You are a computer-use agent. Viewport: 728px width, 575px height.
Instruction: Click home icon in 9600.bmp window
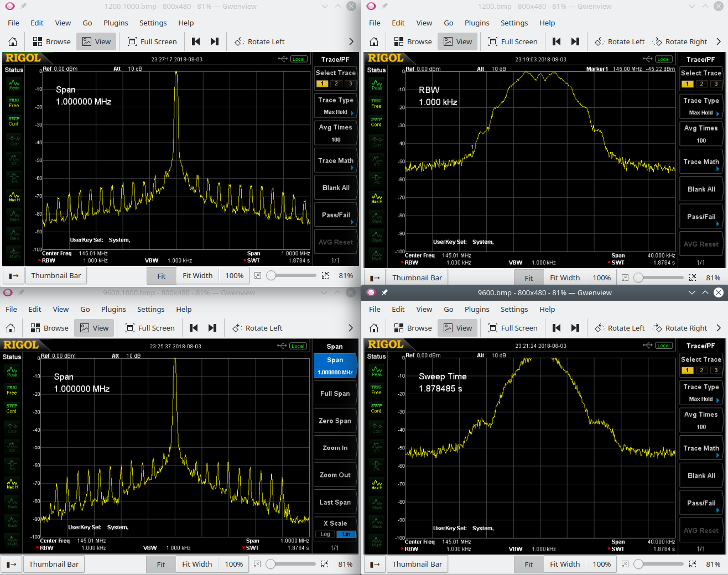(374, 328)
